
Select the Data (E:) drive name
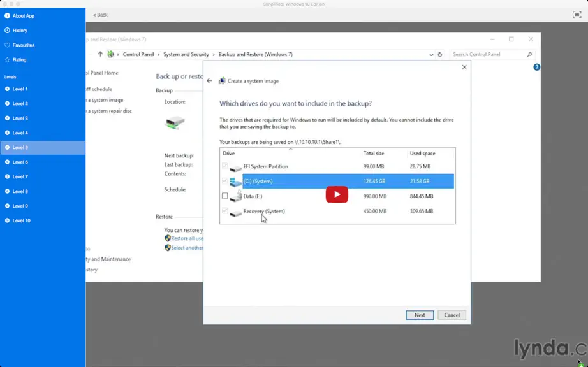[x=253, y=196]
